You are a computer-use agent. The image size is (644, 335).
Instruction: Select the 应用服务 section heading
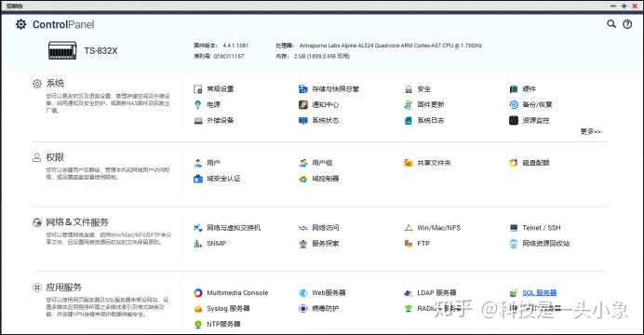(63, 287)
